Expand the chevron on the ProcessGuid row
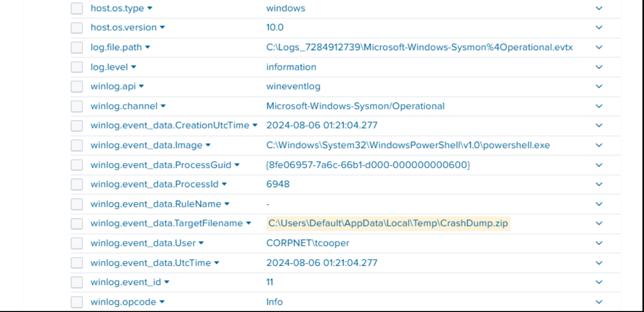The image size is (644, 312). pyautogui.click(x=599, y=165)
